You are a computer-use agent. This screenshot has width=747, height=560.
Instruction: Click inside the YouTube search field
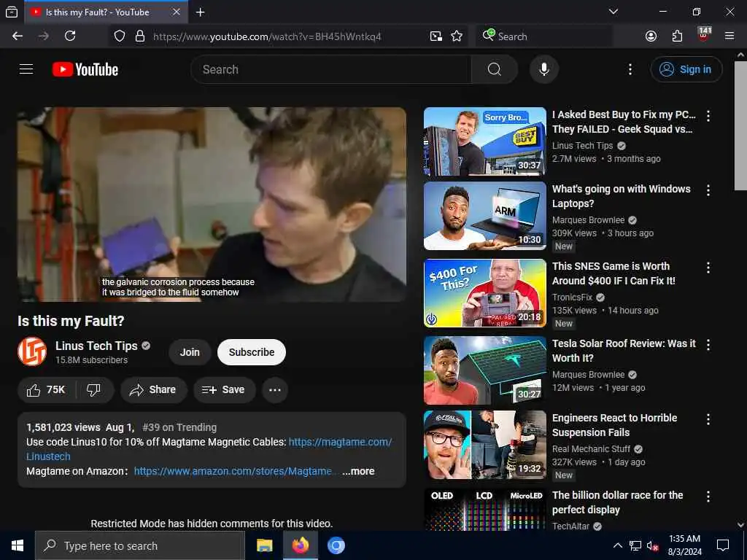331,69
